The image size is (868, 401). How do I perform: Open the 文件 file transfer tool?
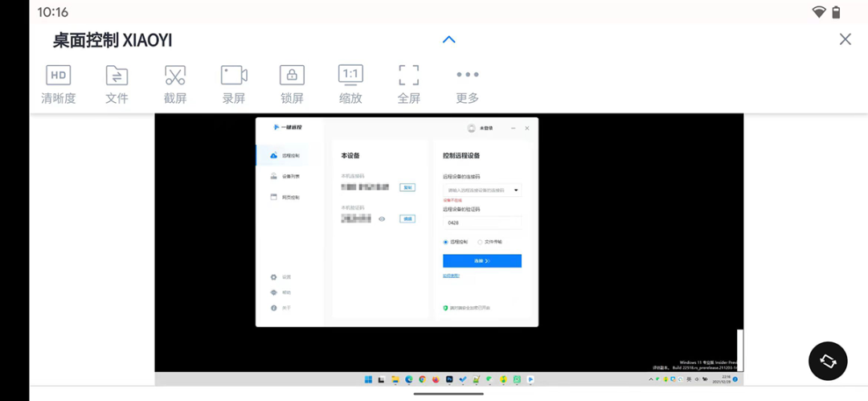click(117, 85)
